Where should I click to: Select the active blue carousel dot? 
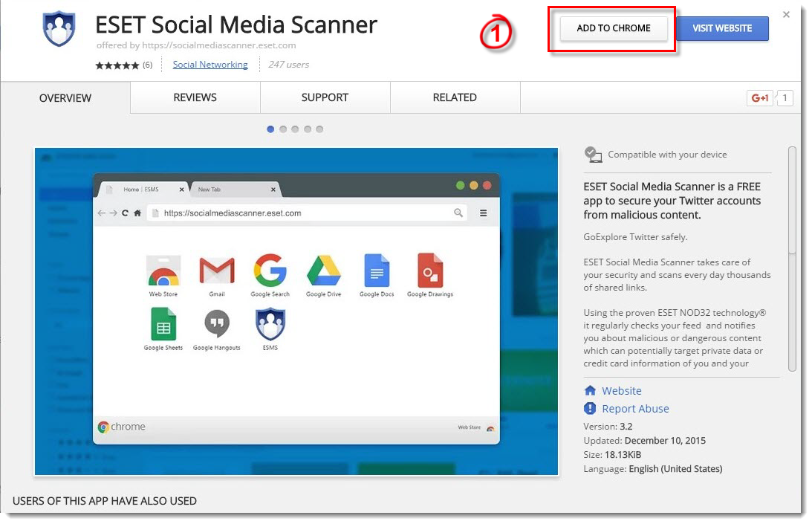coord(270,129)
